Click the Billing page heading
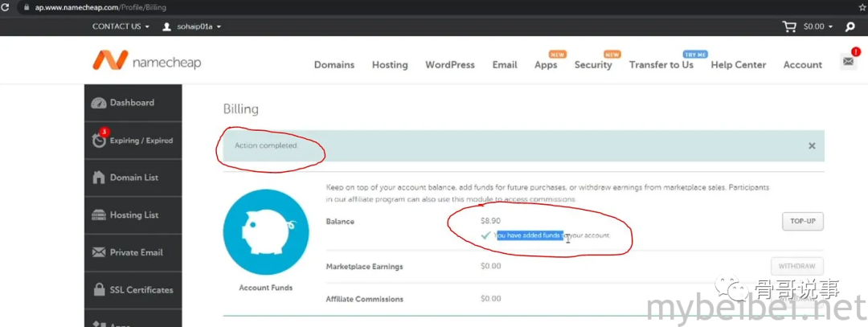Viewport: 868px width, 327px height. pos(241,109)
